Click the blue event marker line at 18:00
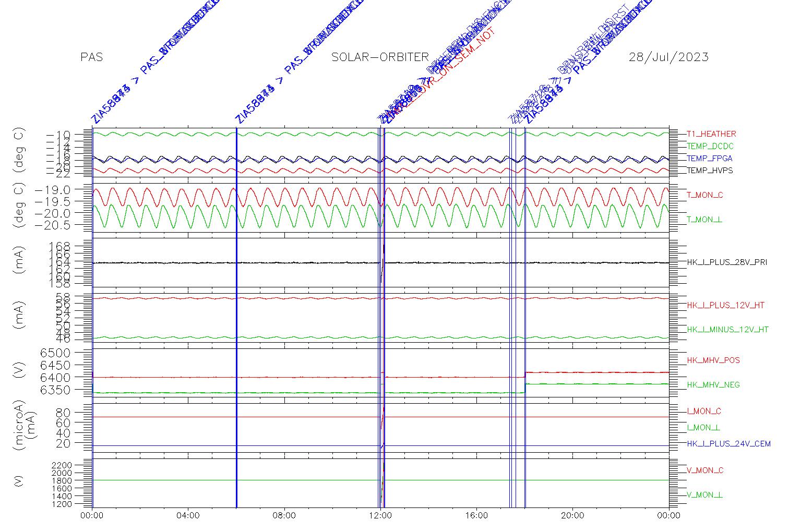Screen dimensions: 789x532 525,317
